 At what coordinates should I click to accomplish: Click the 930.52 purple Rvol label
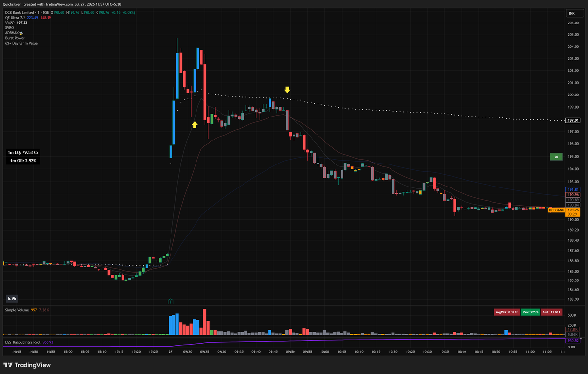click(x=573, y=340)
